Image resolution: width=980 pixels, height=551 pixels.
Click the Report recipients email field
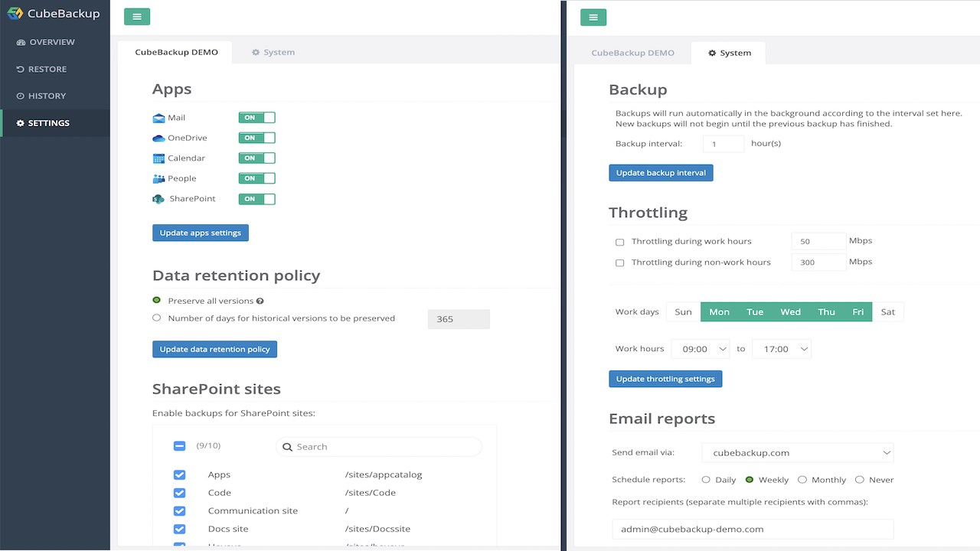(x=753, y=529)
